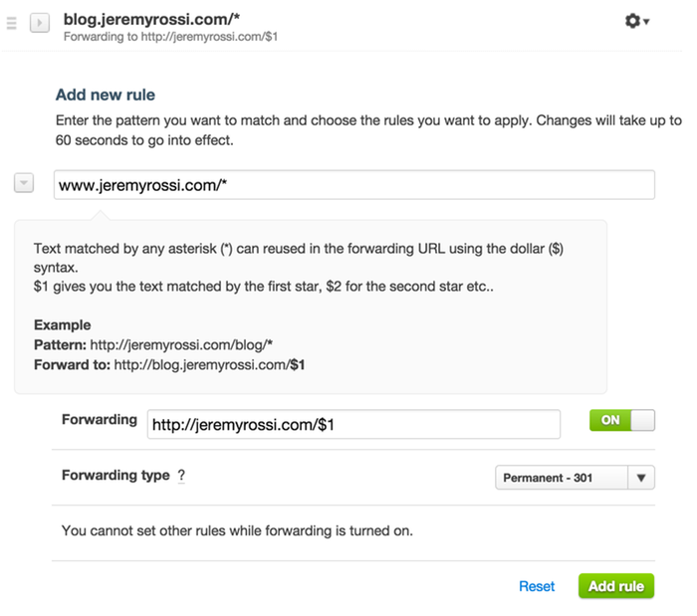Click the small triangle next to gear icon
Screen dimensions: 697x616
(646, 21)
